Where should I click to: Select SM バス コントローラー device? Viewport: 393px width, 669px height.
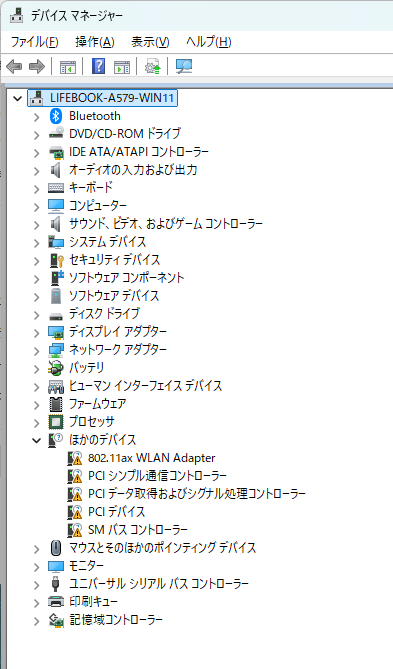tap(137, 530)
